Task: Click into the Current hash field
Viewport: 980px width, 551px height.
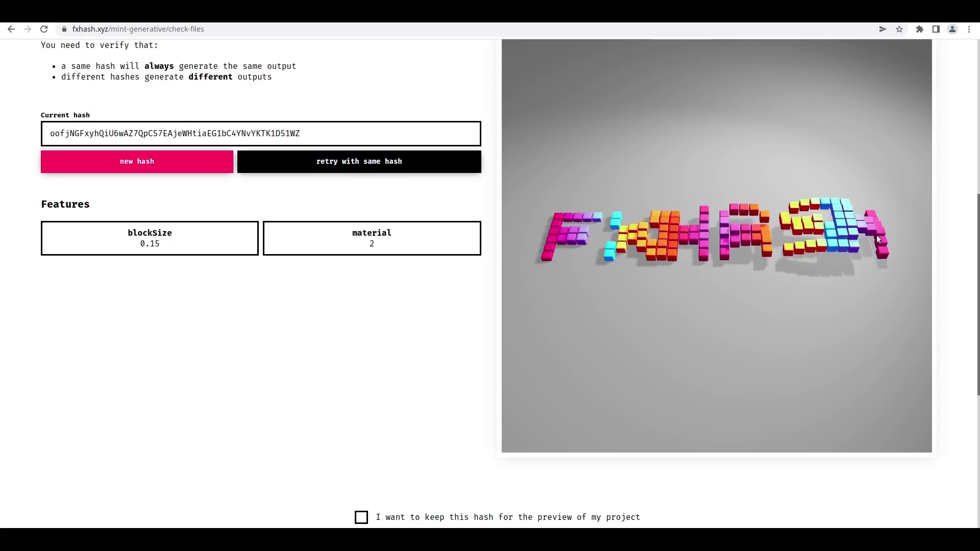Action: pyautogui.click(x=261, y=134)
